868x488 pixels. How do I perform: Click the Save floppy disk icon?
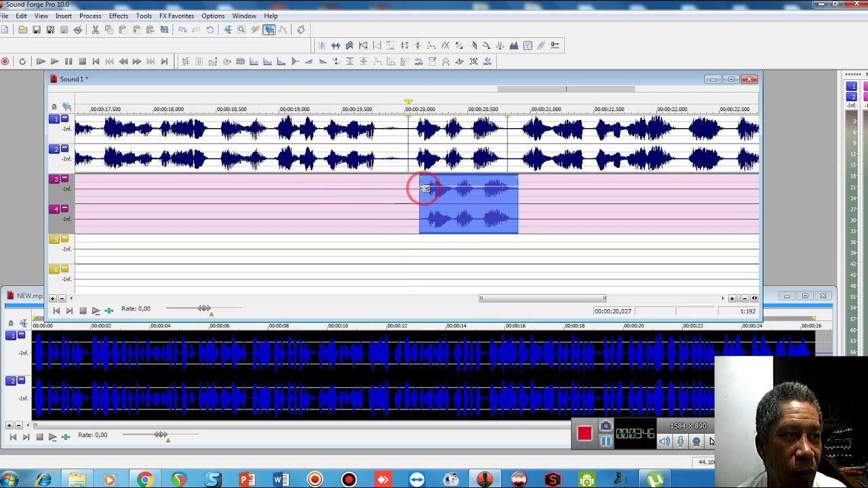point(37,30)
